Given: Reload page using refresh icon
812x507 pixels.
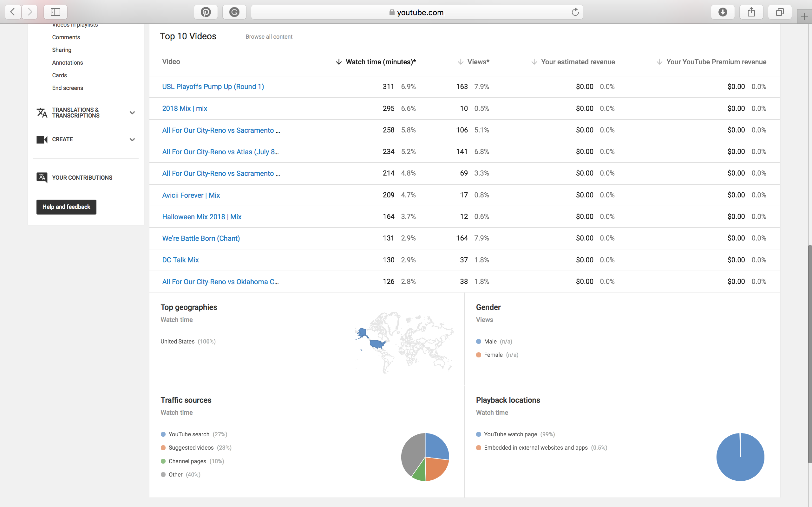Looking at the screenshot, I should tap(575, 12).
